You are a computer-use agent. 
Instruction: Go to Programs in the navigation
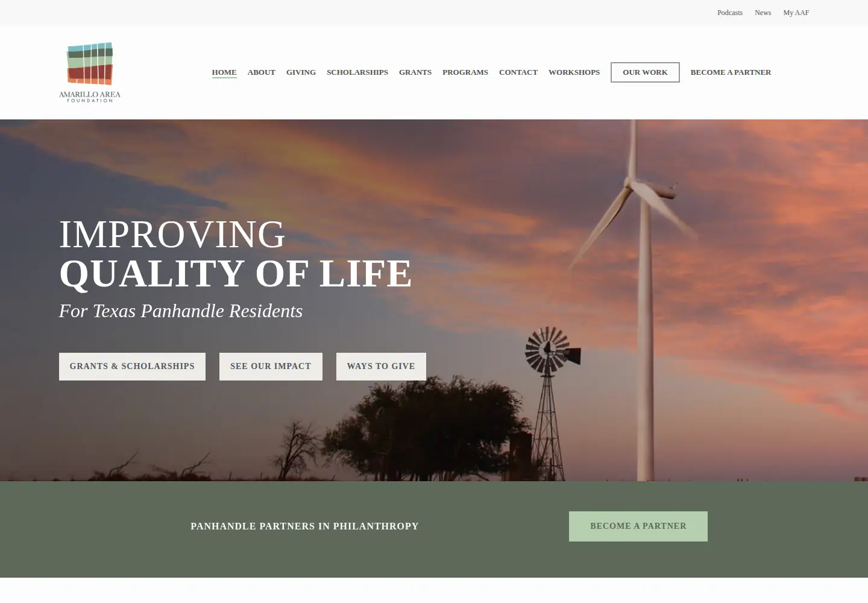click(x=465, y=72)
